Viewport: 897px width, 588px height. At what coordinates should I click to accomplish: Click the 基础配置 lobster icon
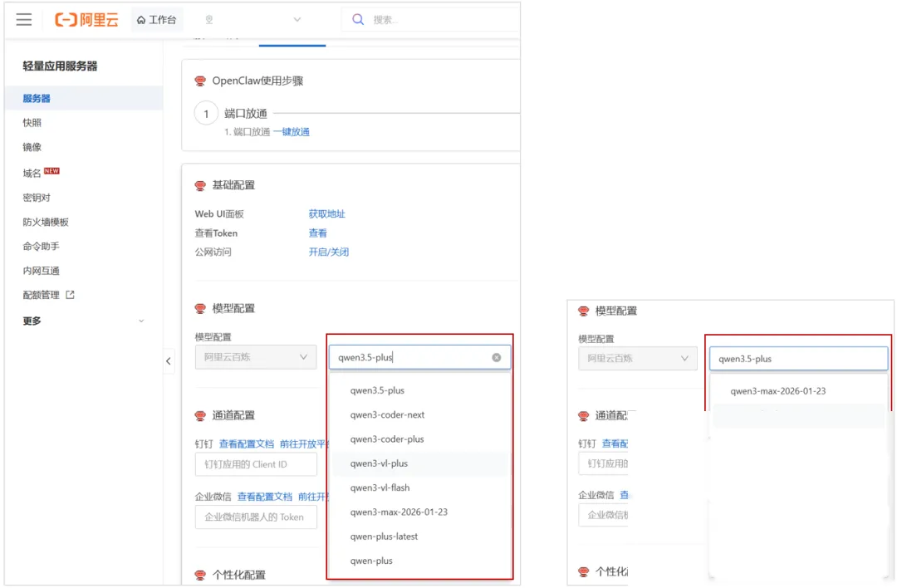tap(200, 185)
